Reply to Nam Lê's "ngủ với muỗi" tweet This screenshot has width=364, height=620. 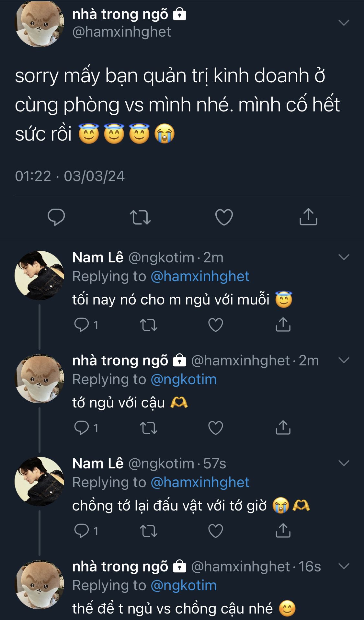point(82,325)
